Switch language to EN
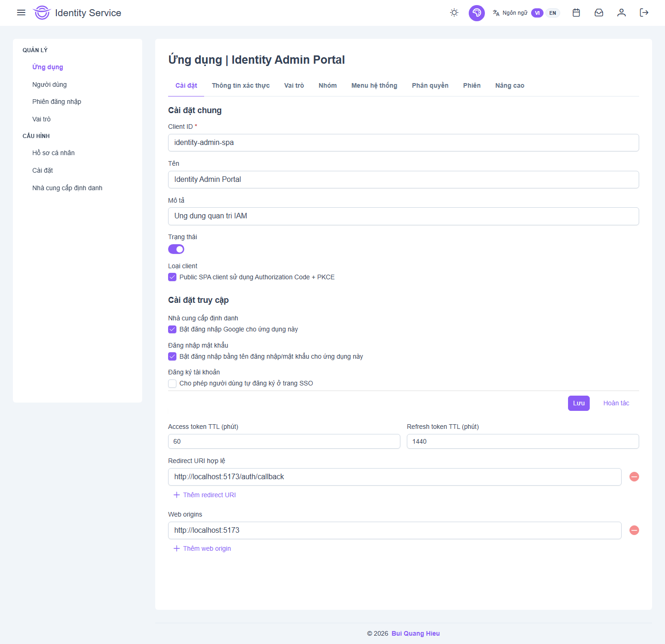 click(552, 13)
